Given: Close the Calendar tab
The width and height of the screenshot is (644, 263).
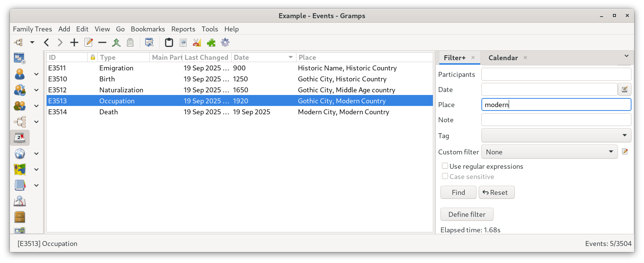Looking at the screenshot, I should (x=525, y=58).
